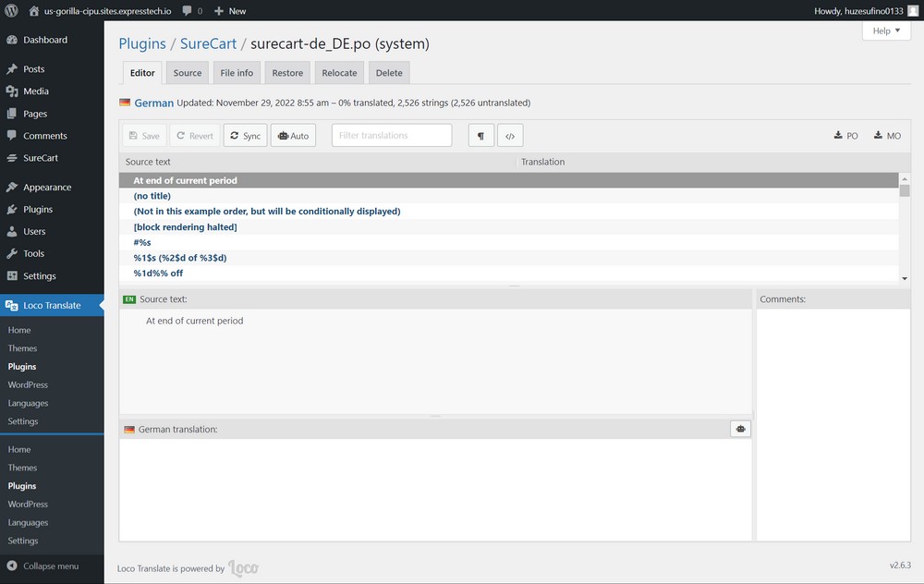
Task: Select the "(no title)" source string
Action: pyautogui.click(x=152, y=196)
